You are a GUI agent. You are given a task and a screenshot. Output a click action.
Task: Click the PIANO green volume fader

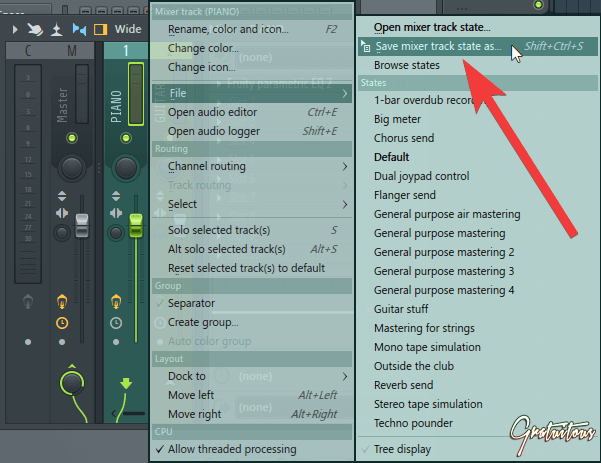136,226
